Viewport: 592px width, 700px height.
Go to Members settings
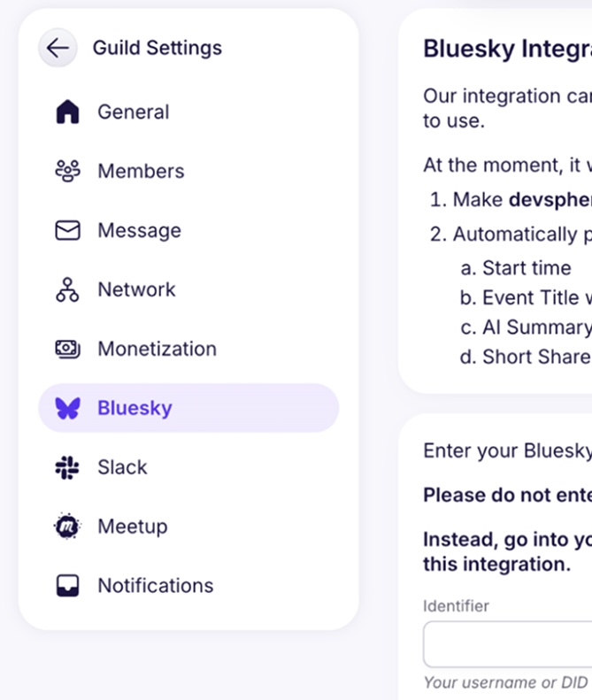[x=141, y=171]
